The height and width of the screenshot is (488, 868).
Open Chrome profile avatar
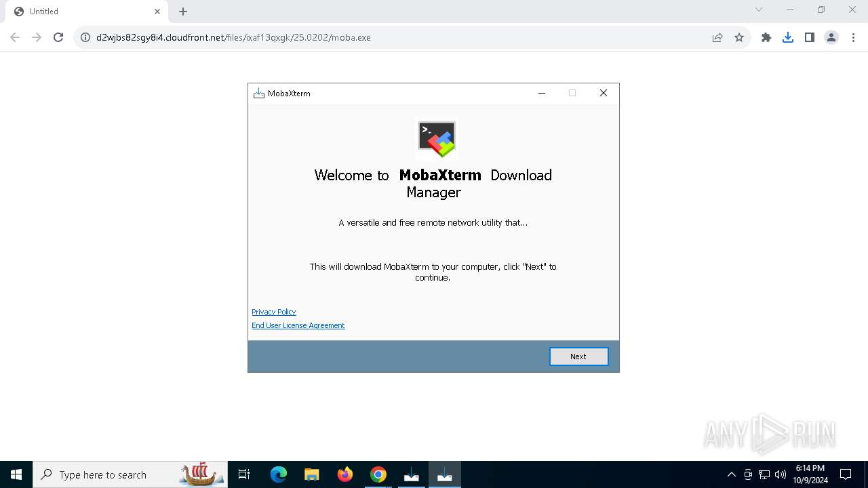831,37
